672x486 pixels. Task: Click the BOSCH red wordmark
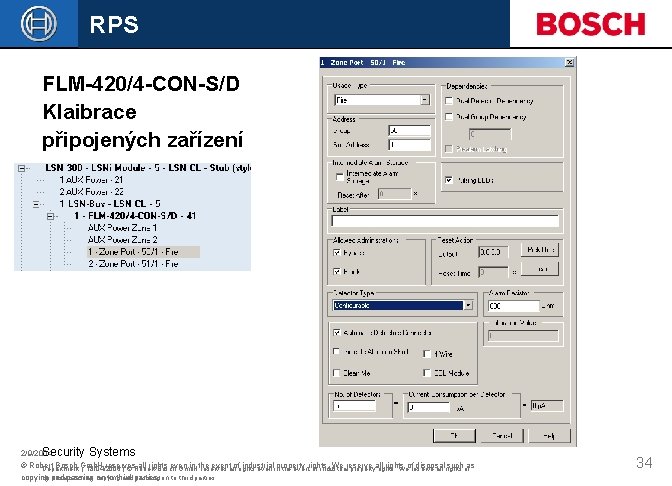coord(591,24)
